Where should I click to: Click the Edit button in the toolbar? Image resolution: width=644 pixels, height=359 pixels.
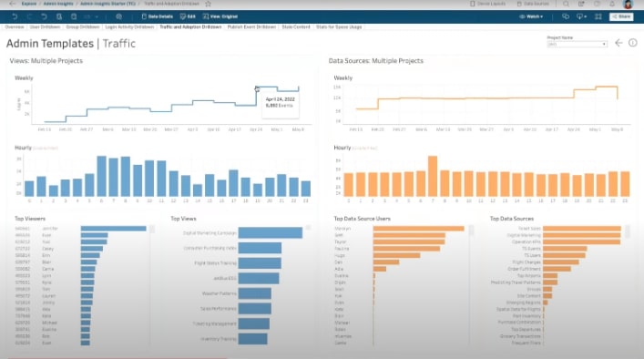point(188,16)
